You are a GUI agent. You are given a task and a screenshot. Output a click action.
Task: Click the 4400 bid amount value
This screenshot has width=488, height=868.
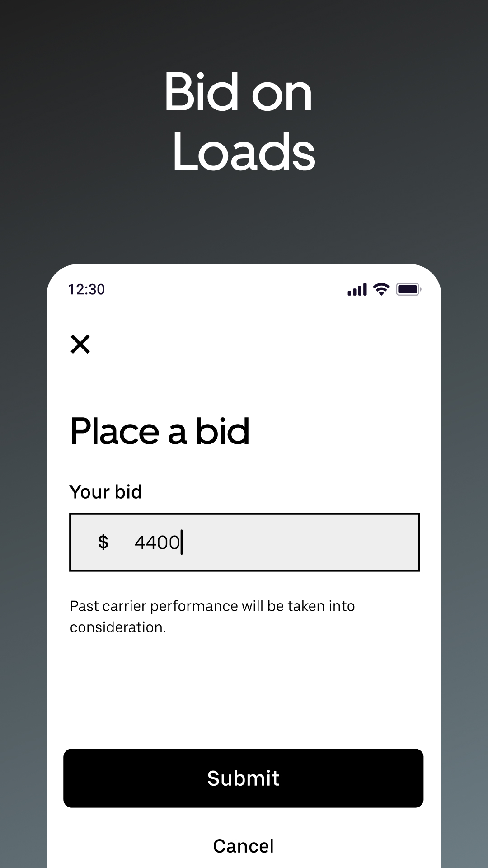(x=157, y=542)
